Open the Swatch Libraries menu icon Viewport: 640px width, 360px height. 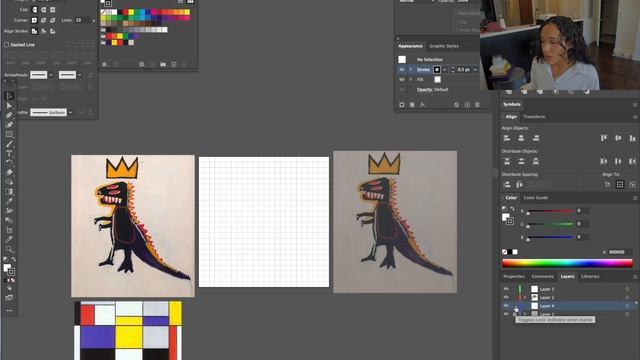click(x=105, y=64)
